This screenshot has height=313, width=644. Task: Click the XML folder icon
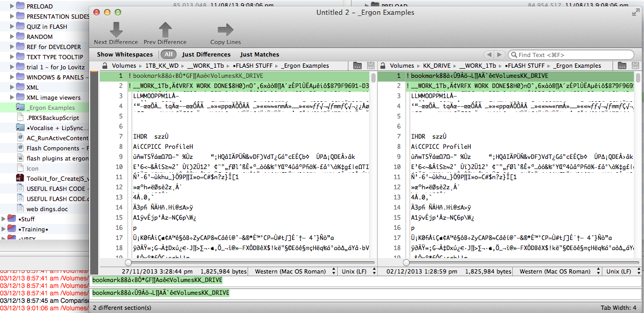(x=20, y=87)
